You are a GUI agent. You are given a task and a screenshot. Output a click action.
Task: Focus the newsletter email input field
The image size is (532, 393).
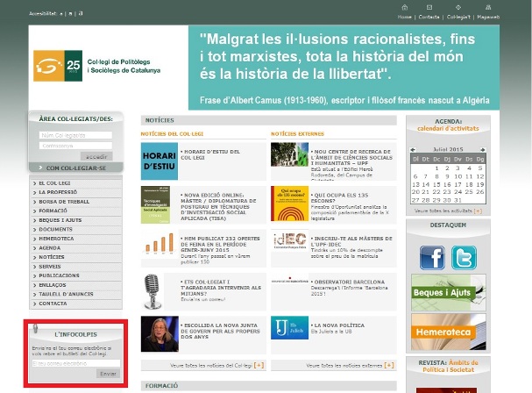pos(76,363)
